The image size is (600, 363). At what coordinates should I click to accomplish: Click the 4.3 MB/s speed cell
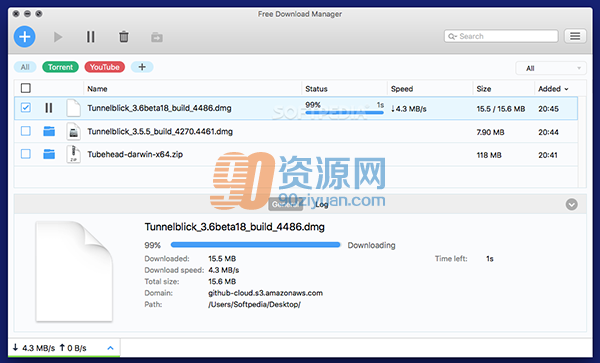[409, 109]
